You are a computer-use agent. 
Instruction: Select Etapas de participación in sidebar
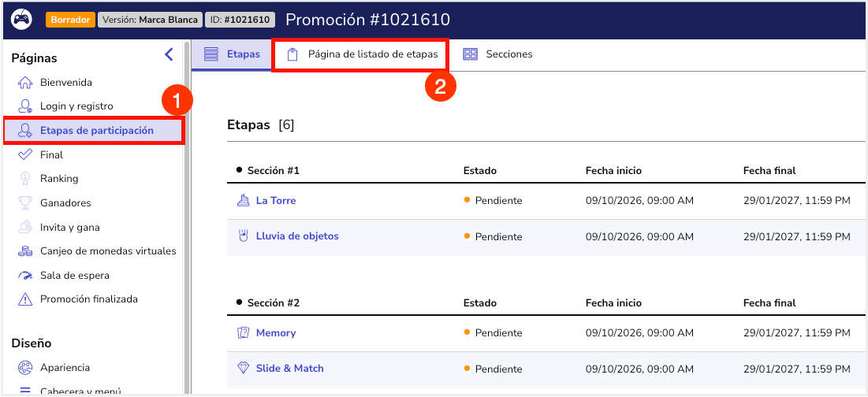click(x=94, y=131)
